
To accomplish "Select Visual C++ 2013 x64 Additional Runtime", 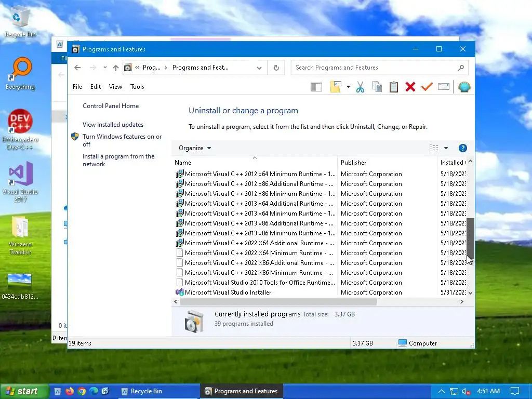I will click(319, 204).
